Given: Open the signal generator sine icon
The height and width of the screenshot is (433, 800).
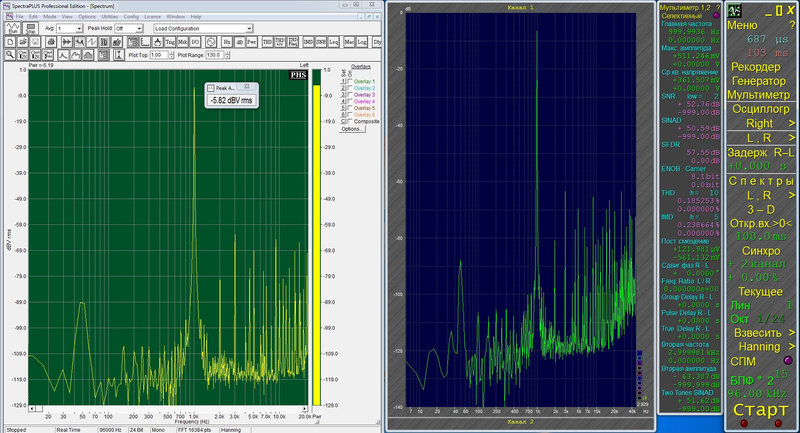Looking at the screenshot, I should [x=211, y=42].
